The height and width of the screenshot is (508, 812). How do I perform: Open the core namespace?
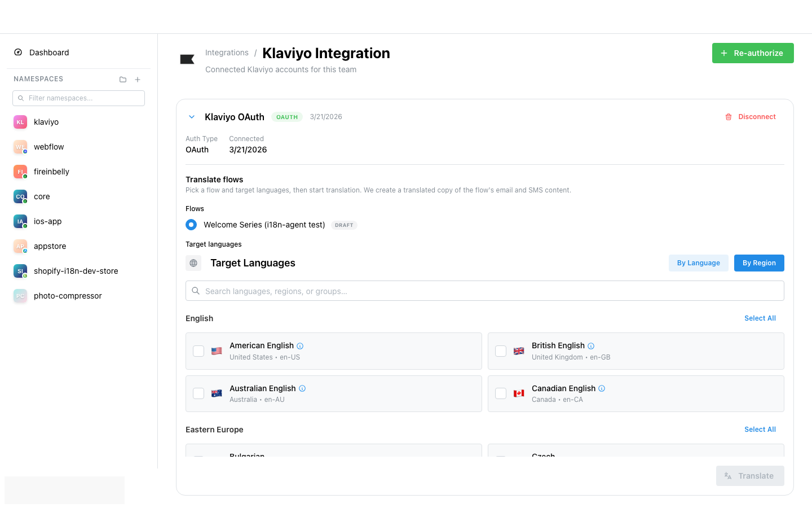[x=78, y=196]
